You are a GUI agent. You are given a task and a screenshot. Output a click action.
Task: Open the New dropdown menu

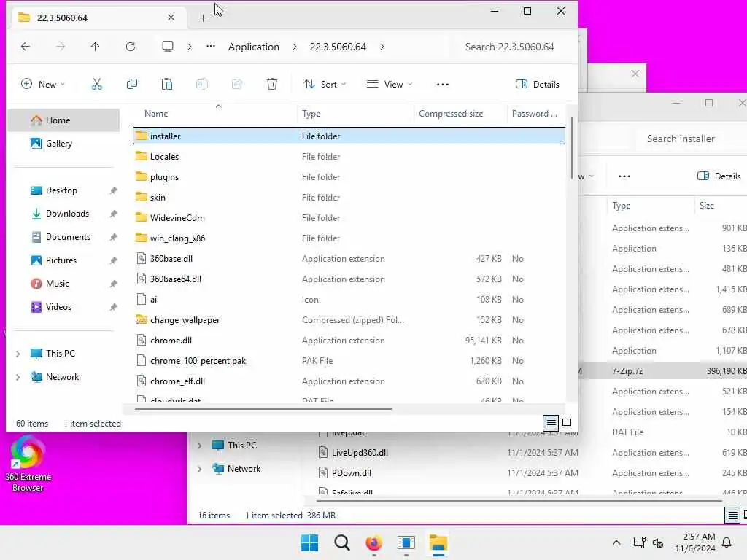pyautogui.click(x=43, y=85)
